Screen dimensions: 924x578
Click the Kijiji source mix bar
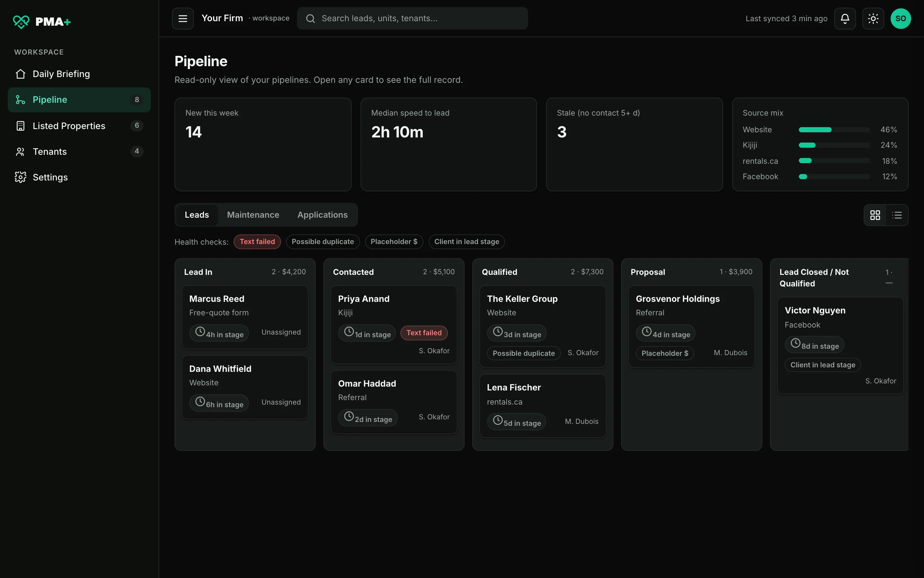(834, 145)
